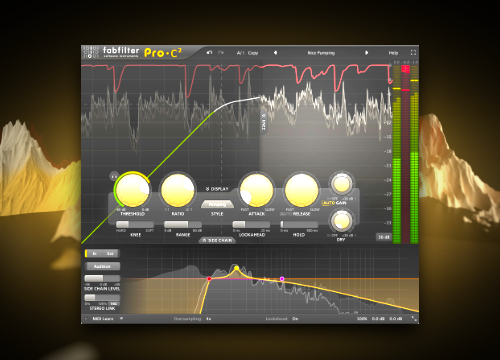Select side chain In input
Image resolution: width=500 pixels, height=360 pixels.
pos(94,254)
